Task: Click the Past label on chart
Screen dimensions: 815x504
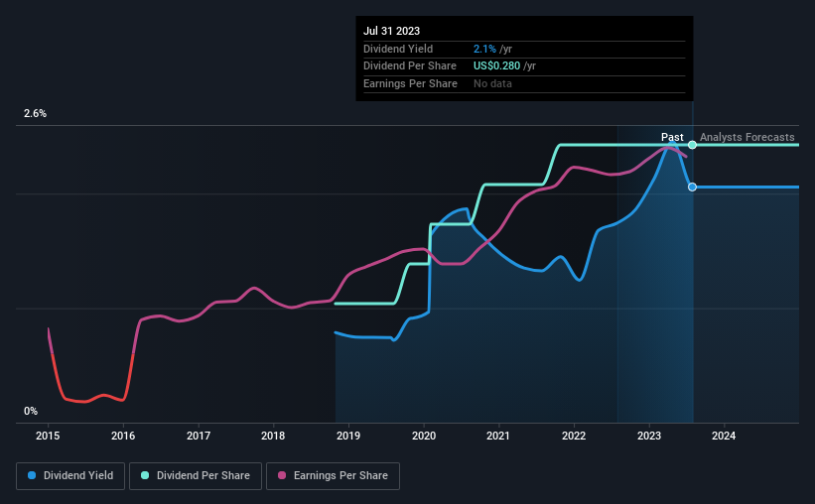Action: coord(672,137)
